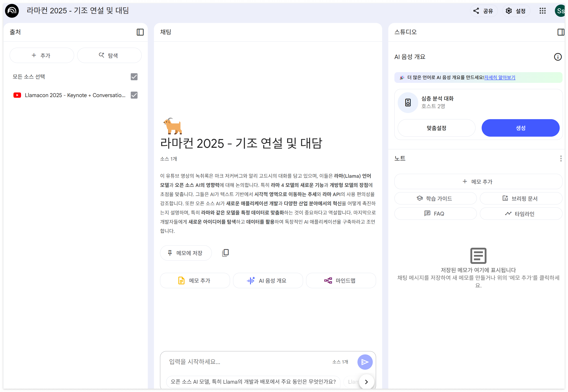Click 메모에 저장 pin button
Image resolution: width=568 pixels, height=392 pixels.
point(186,253)
